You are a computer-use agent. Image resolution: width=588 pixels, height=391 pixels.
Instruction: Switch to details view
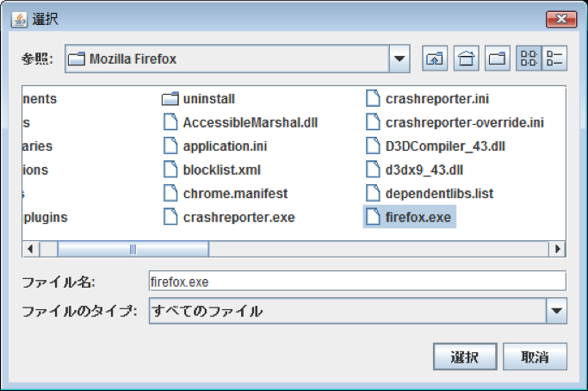pos(554,59)
